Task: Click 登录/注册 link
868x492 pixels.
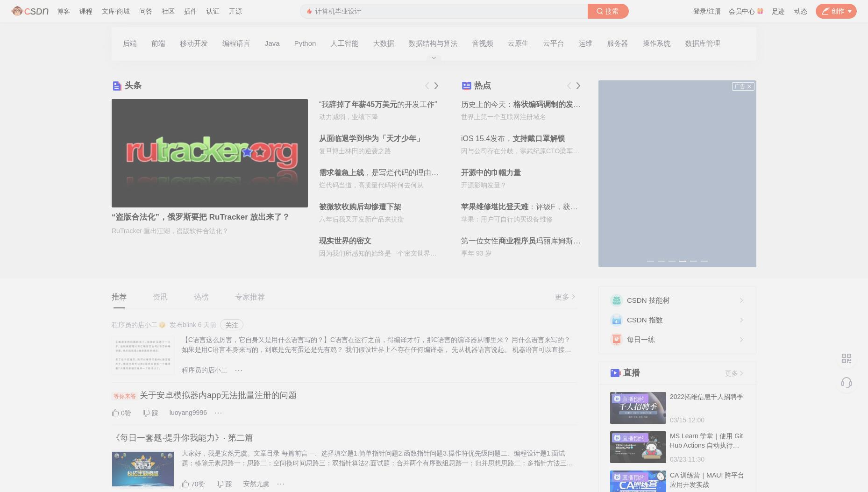Action: click(x=707, y=11)
